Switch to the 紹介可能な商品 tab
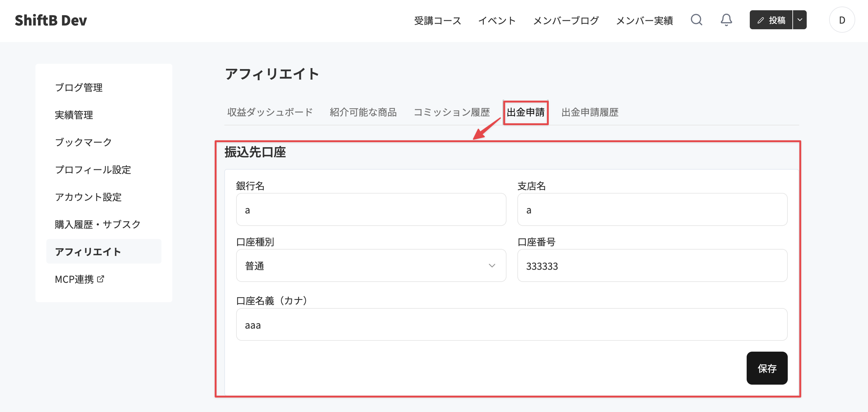The image size is (868, 412). (363, 112)
